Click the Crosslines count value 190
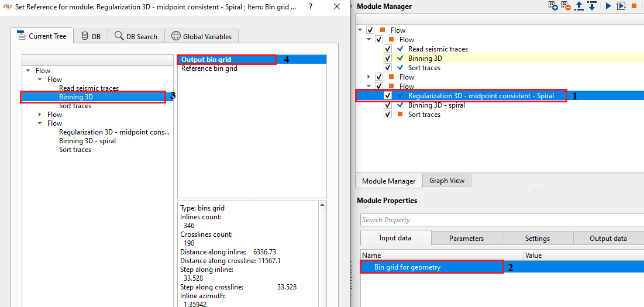644x307 pixels. (x=189, y=243)
